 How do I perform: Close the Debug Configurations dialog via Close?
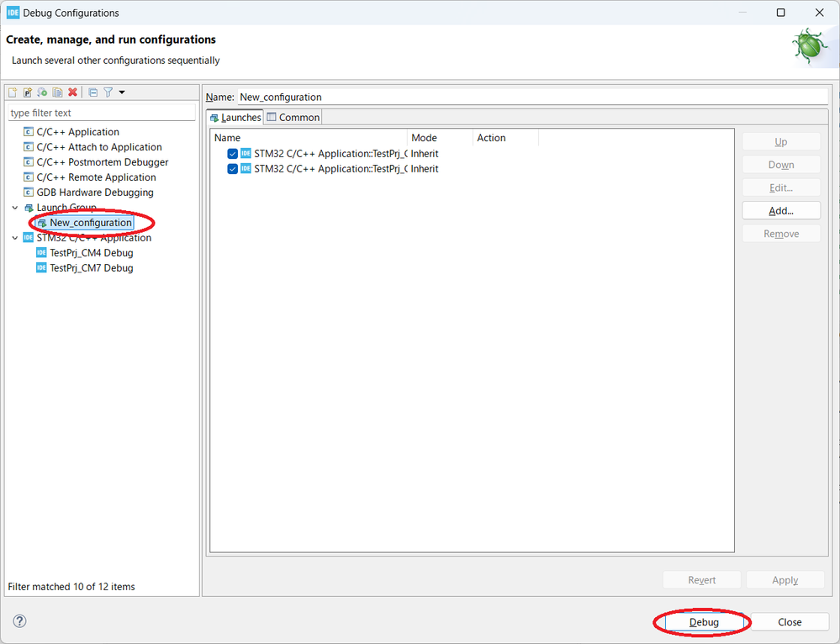point(790,622)
